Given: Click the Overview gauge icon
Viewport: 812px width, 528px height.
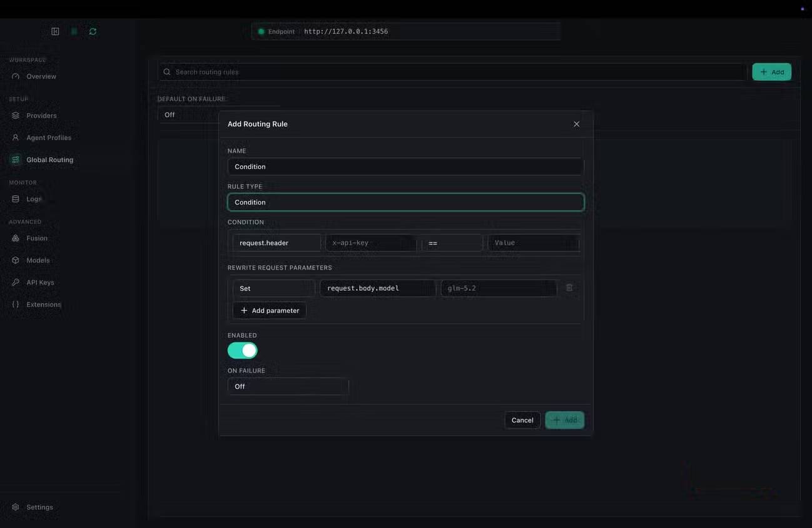Looking at the screenshot, I should [x=16, y=76].
